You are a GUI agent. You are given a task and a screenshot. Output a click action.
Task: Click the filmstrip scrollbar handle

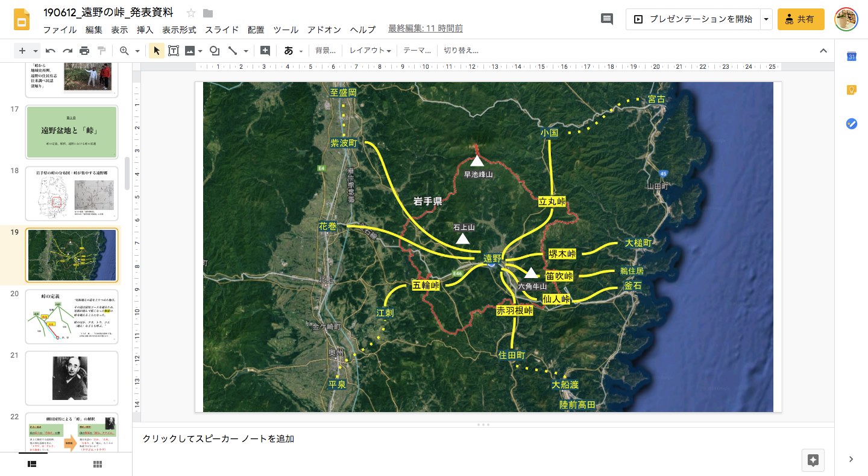[127, 173]
